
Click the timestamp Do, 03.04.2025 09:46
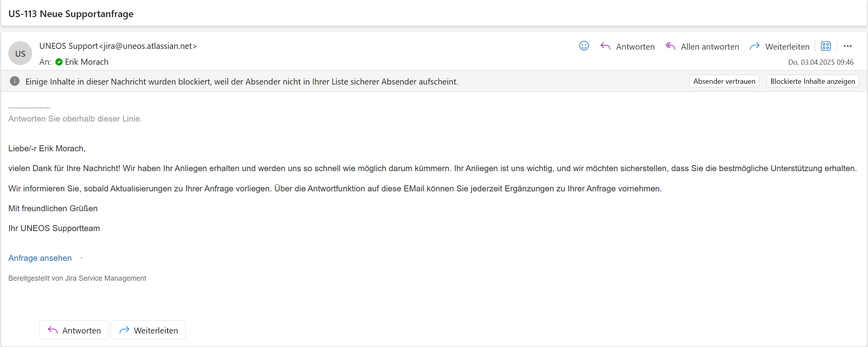coord(820,62)
